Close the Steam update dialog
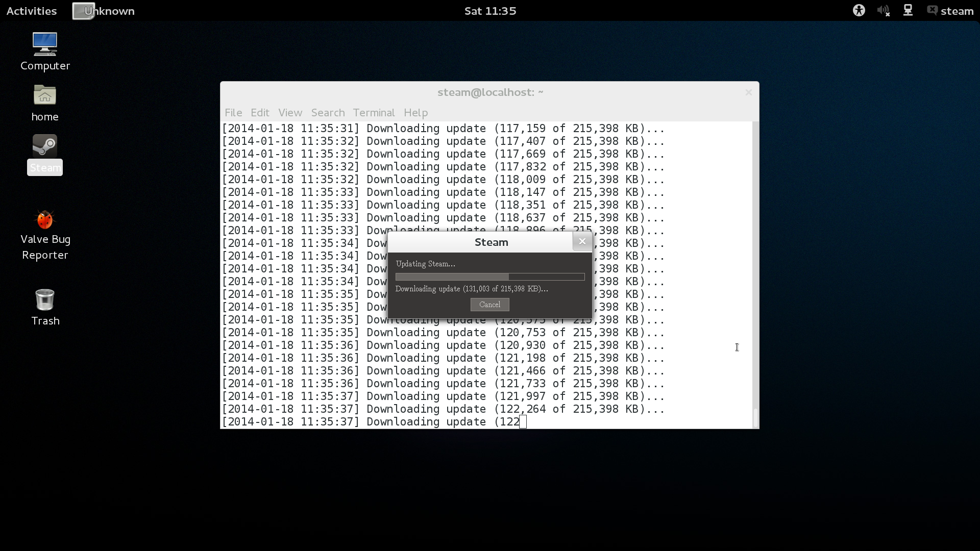The width and height of the screenshot is (980, 551). coord(581,241)
